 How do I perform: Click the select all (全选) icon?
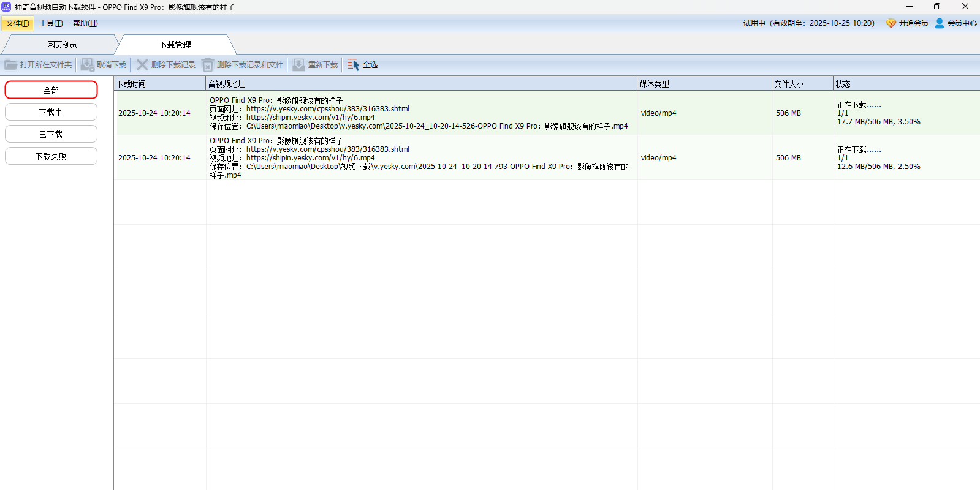[x=353, y=65]
